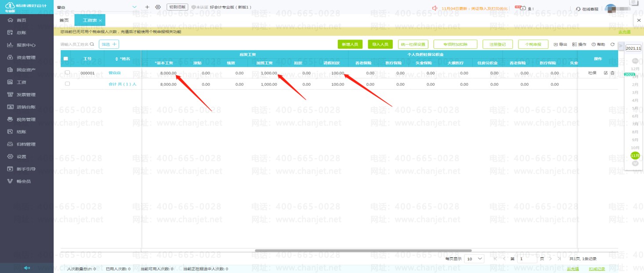Image resolution: width=644 pixels, height=273 pixels.
Task: Click the refresh icon in the toolbar
Action: tap(612, 44)
